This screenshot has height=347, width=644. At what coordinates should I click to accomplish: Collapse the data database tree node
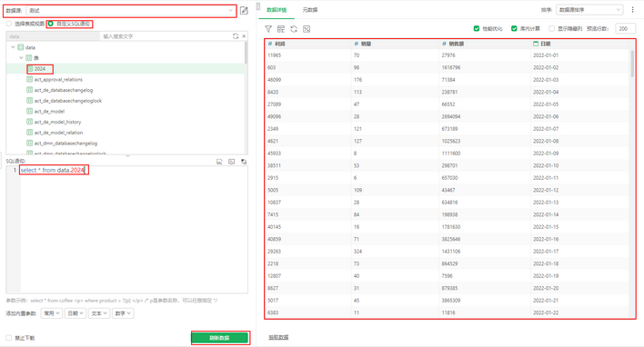(13, 47)
